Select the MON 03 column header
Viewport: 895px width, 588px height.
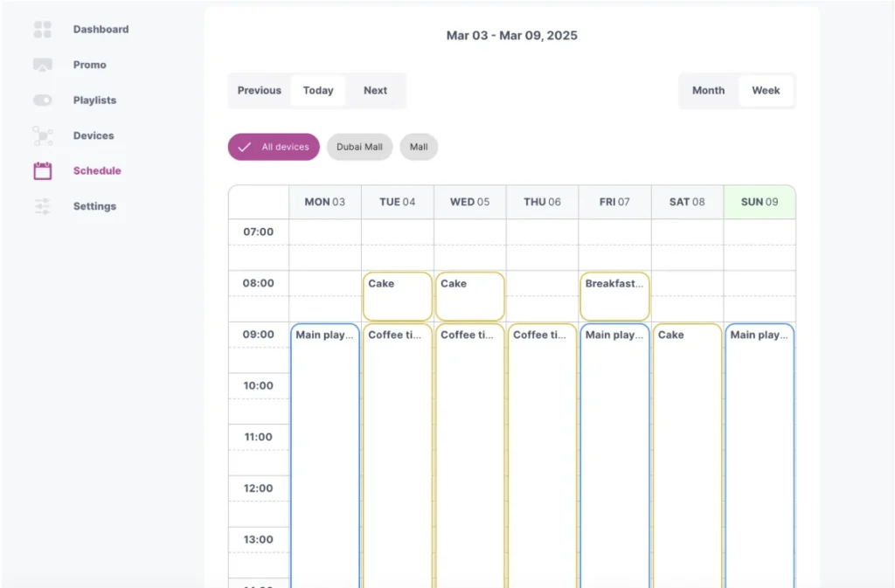pyautogui.click(x=325, y=202)
